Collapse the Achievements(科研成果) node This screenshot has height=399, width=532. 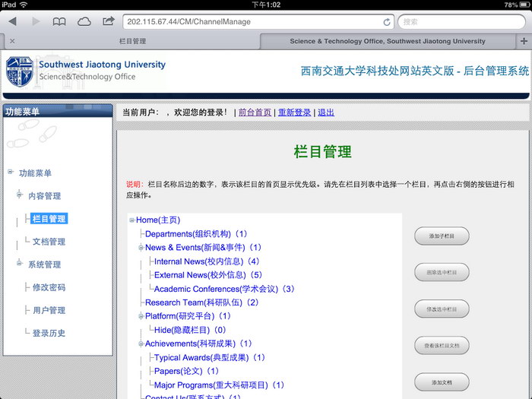[x=141, y=344]
